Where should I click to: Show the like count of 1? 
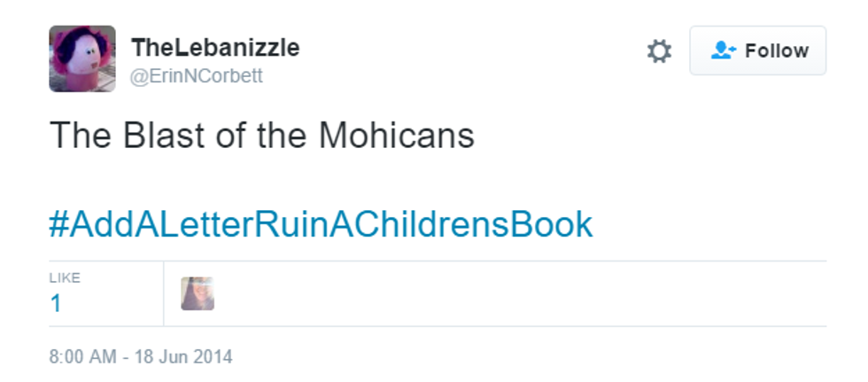[56, 304]
